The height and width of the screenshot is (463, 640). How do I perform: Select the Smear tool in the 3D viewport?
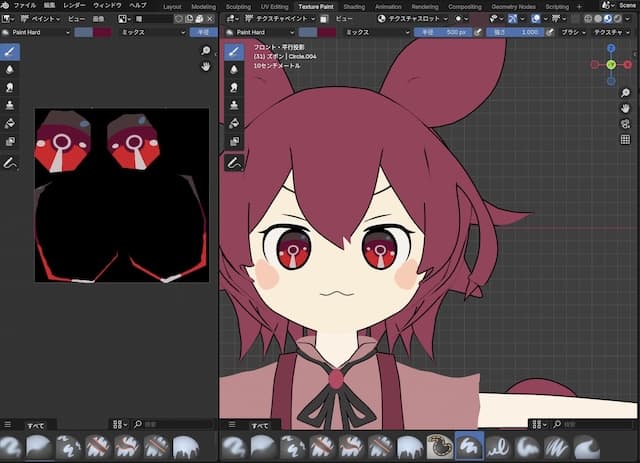[234, 87]
